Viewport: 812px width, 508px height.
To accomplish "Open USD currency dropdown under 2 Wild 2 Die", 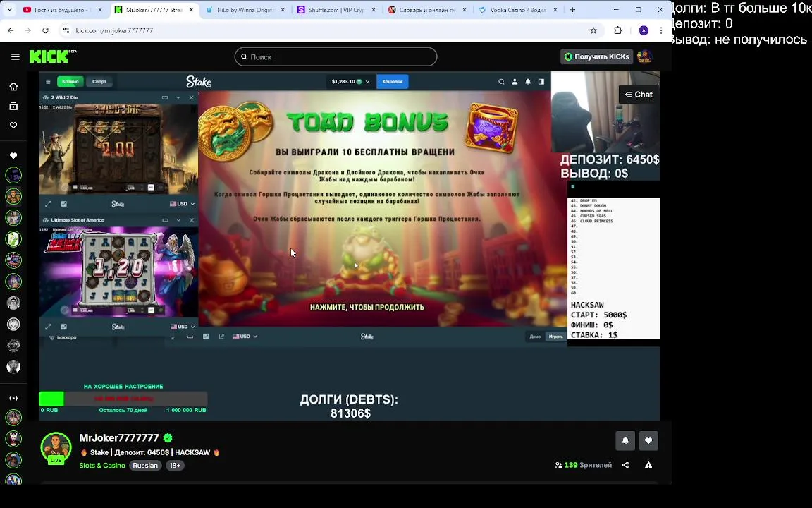I will coord(182,204).
